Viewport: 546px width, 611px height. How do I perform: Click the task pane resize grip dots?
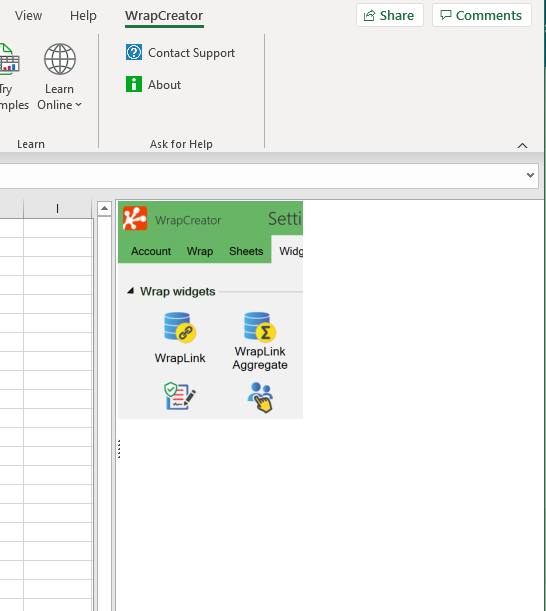[x=119, y=449]
